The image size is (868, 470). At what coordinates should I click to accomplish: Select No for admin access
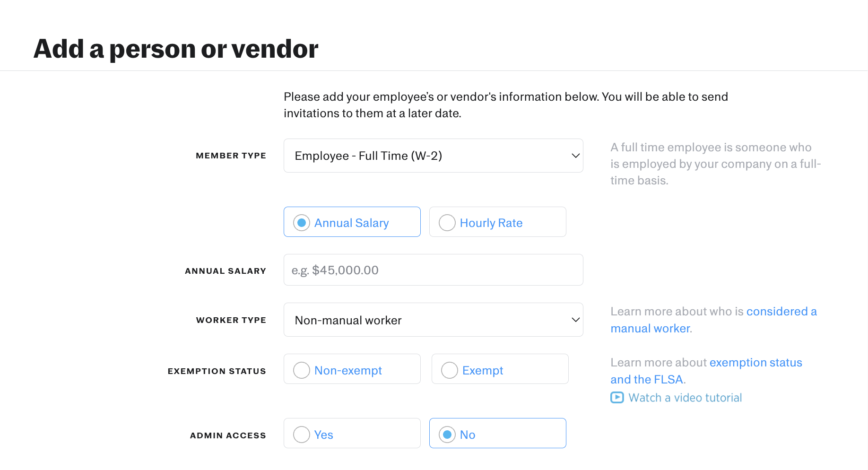pos(447,435)
